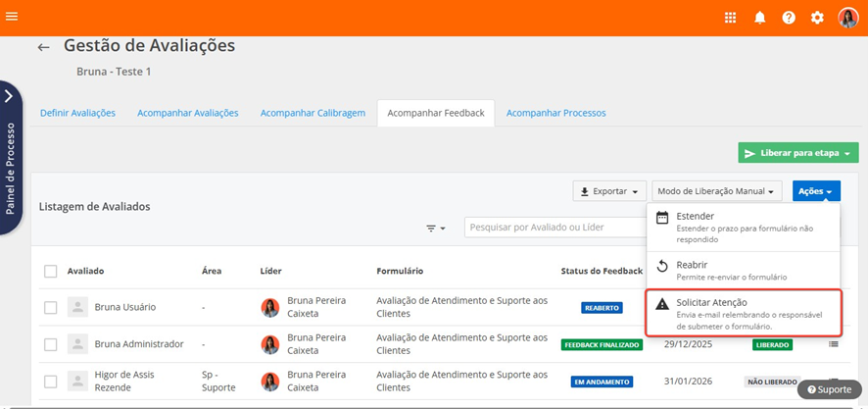Screen dimensions: 868x409
Task: Click the Status do Feedback column header
Action: [602, 271]
